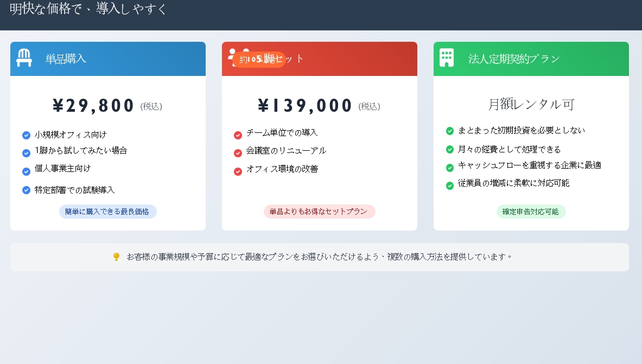Image resolution: width=642 pixels, height=364 pixels.
Task: Click the 単品よりもお得なセットプラン badge
Action: (x=319, y=212)
